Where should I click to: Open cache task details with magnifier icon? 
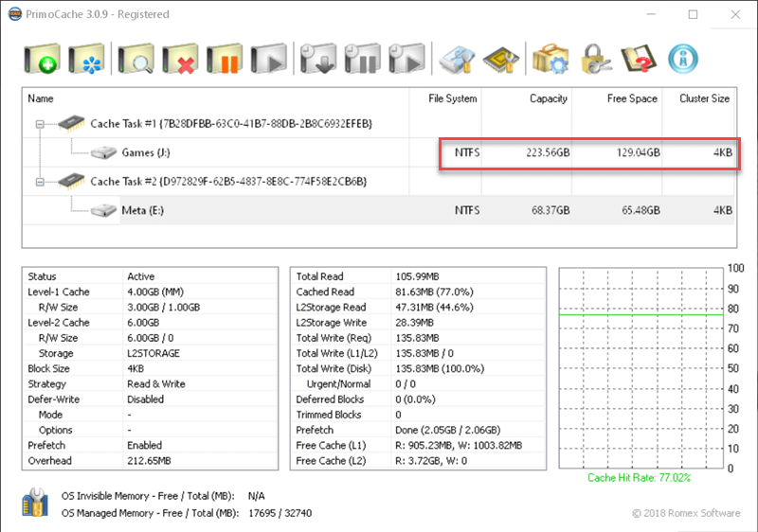136,59
